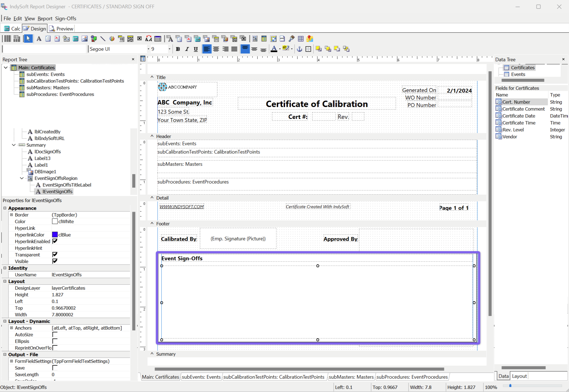Center align text horizontally
Image resolution: width=569 pixels, height=392 pixels.
coord(216,49)
